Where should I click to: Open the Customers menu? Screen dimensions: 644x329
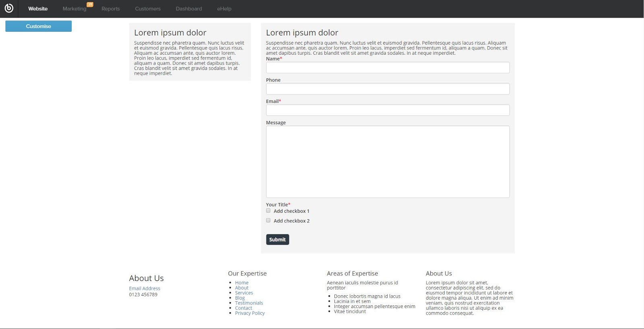pyautogui.click(x=148, y=8)
